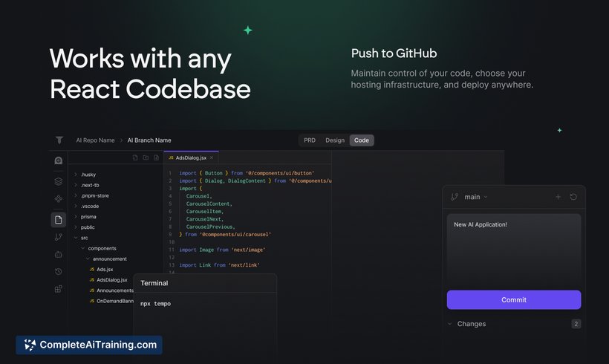
Task: Open the OnDemandBann file in tree
Action: tap(111, 301)
